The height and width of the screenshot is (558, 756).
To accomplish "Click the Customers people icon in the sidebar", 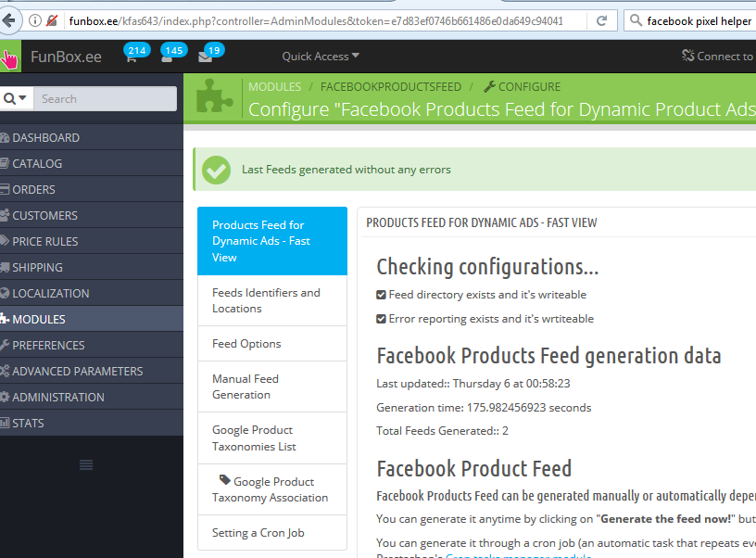I will pyautogui.click(x=5, y=216).
